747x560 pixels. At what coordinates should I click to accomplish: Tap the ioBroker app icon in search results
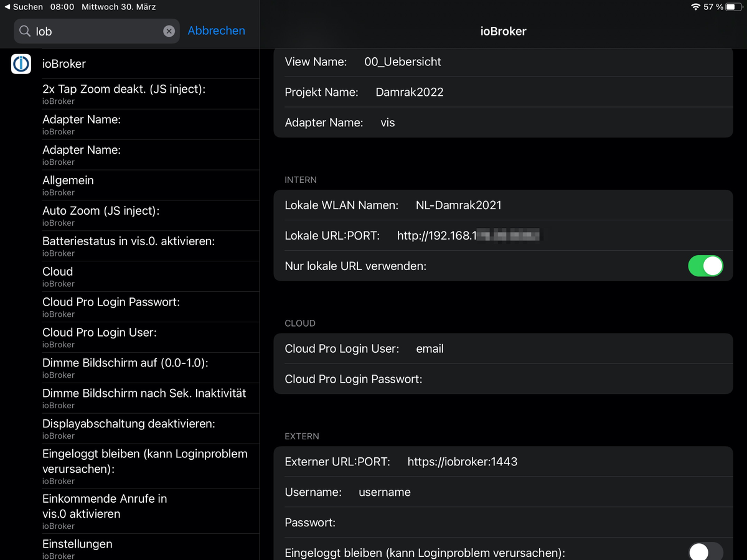point(21,64)
